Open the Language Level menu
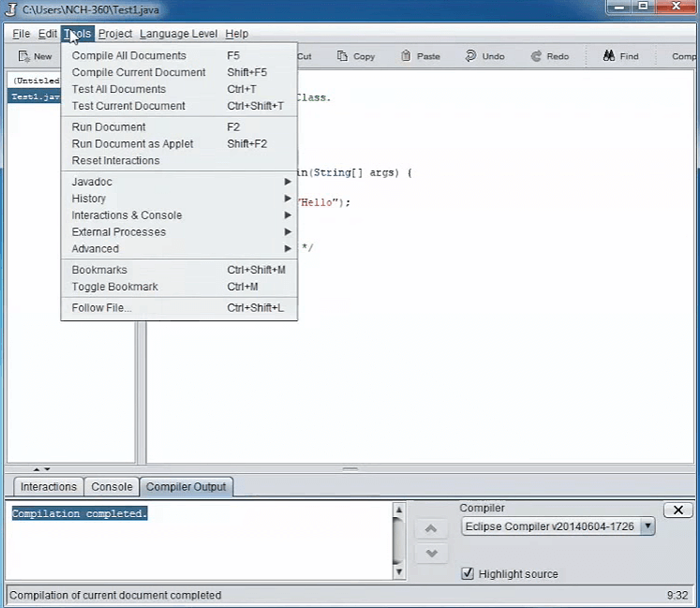 [x=179, y=34]
